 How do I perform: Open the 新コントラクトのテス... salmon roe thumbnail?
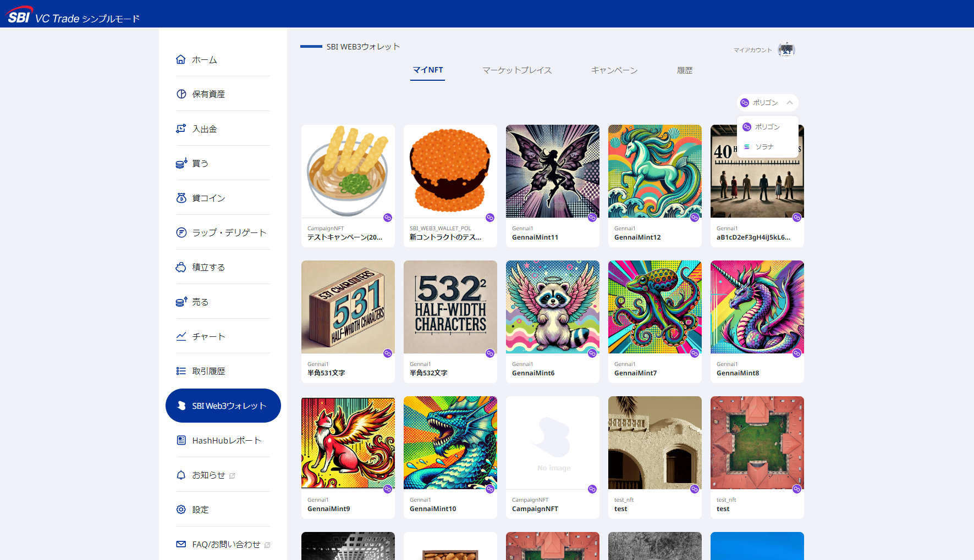450,171
